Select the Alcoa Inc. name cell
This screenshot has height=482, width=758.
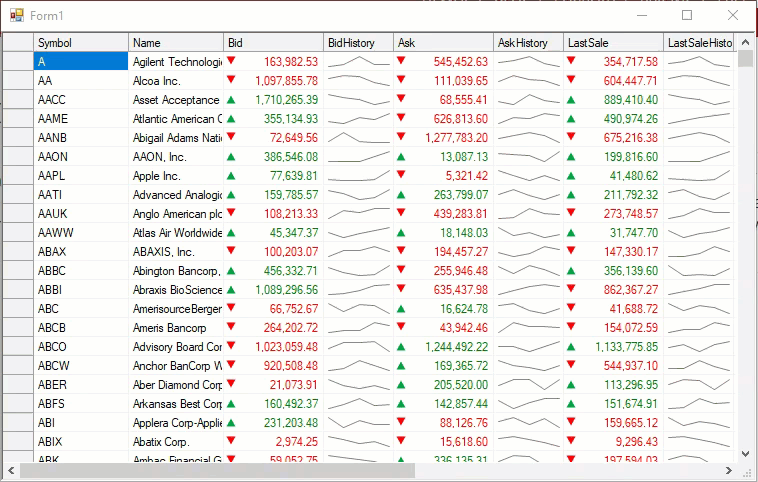[x=175, y=80]
